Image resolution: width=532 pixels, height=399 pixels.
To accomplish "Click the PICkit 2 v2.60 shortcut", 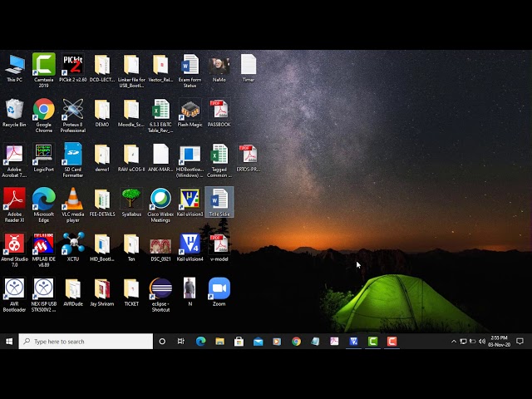I will click(x=73, y=66).
